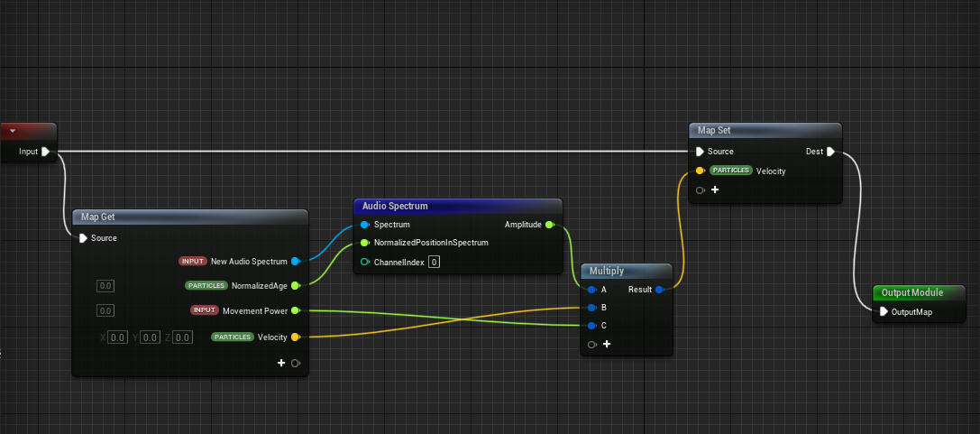Click the OutputMap input pin

884,312
